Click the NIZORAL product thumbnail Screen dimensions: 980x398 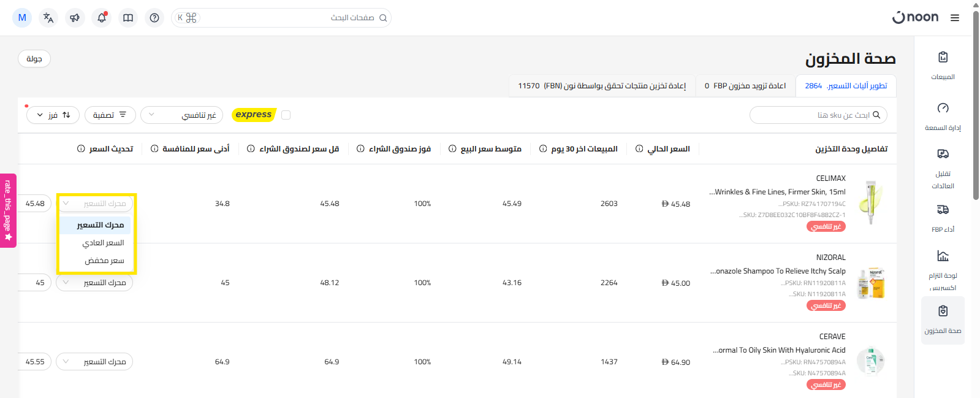[870, 283]
